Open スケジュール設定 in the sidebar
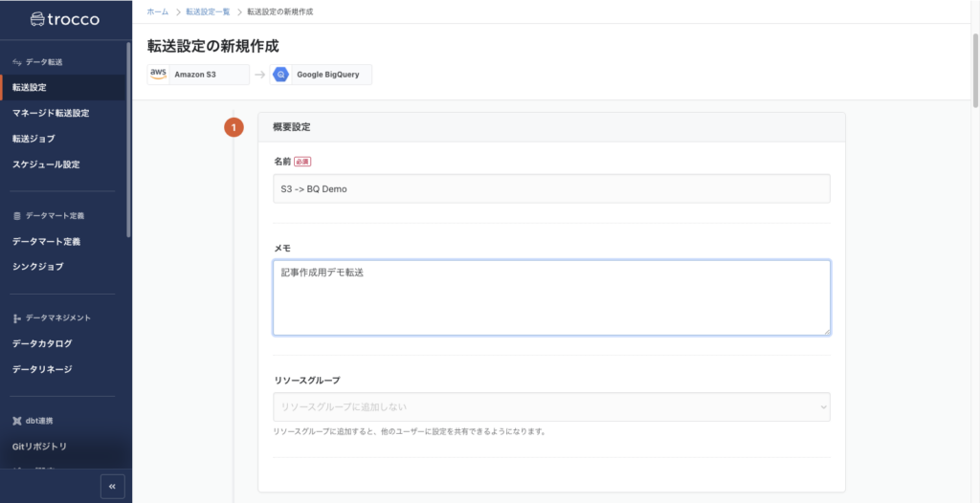 (46, 164)
